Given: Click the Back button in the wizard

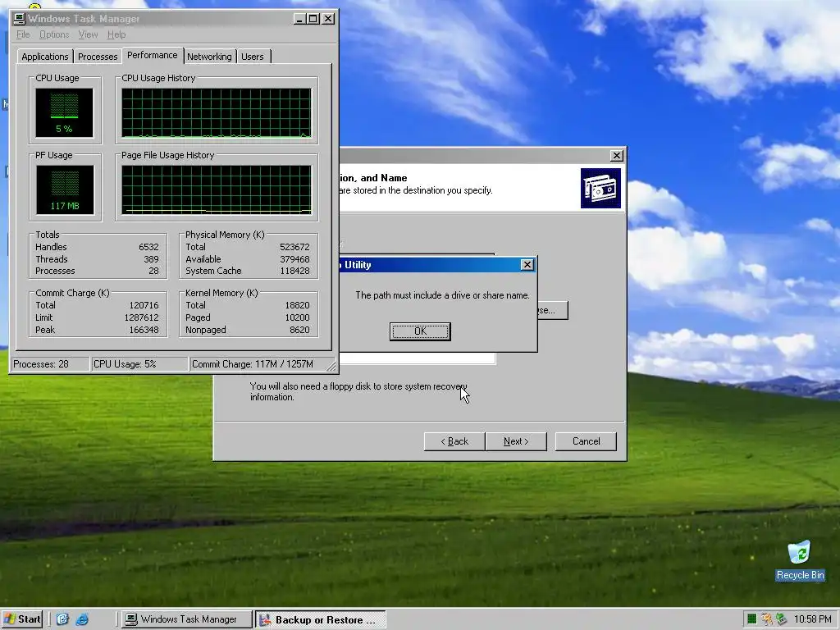Looking at the screenshot, I should coord(454,441).
